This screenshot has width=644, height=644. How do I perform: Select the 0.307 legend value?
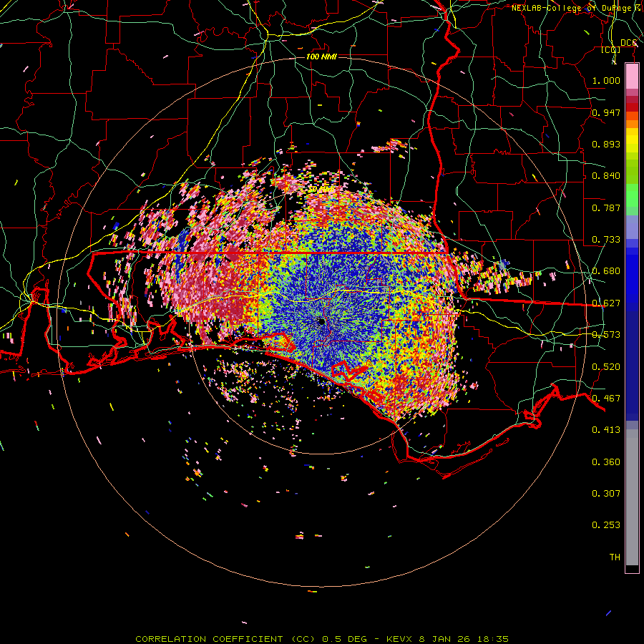pos(606,494)
